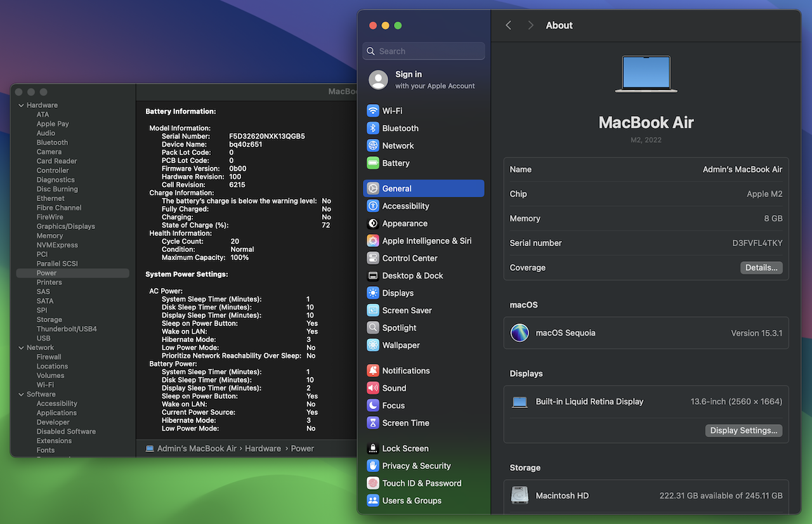Open the Accessibility icon
The image size is (812, 524).
coord(373,206)
